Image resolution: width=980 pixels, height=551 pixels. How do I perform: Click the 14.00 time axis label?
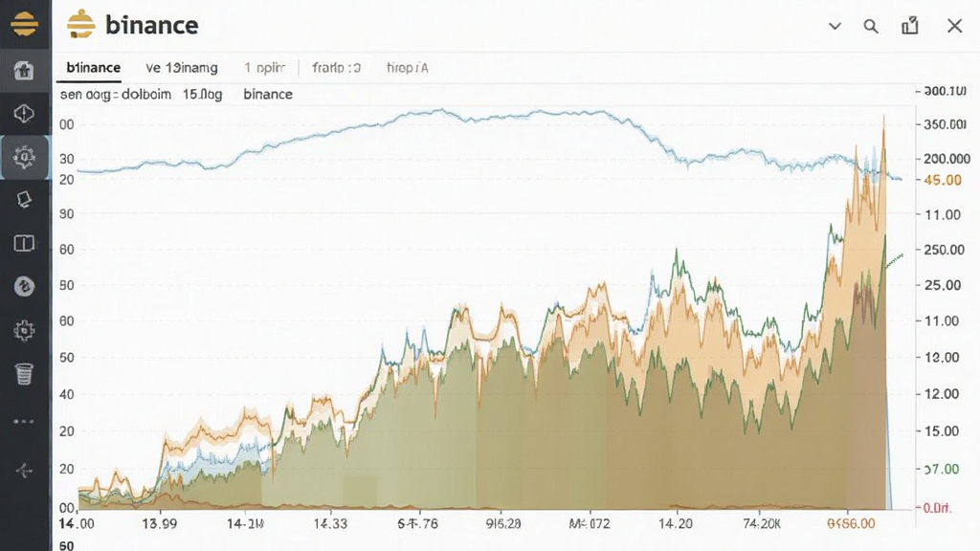[77, 523]
